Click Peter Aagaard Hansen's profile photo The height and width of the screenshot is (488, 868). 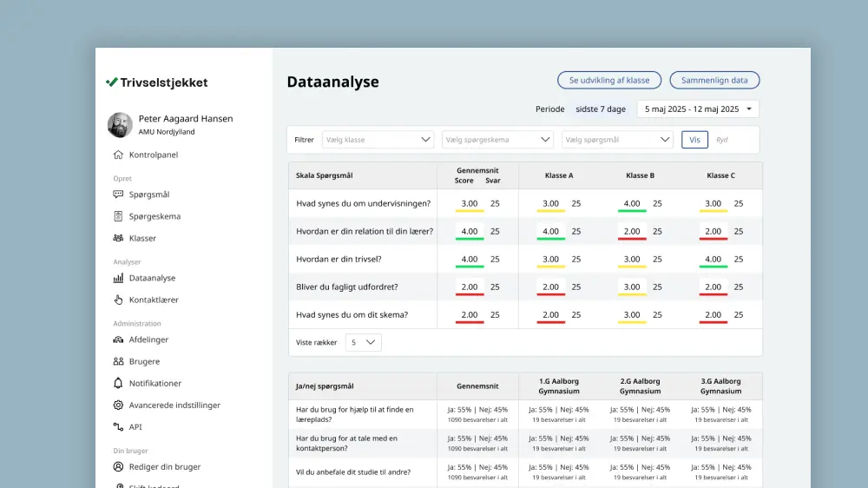(120, 125)
